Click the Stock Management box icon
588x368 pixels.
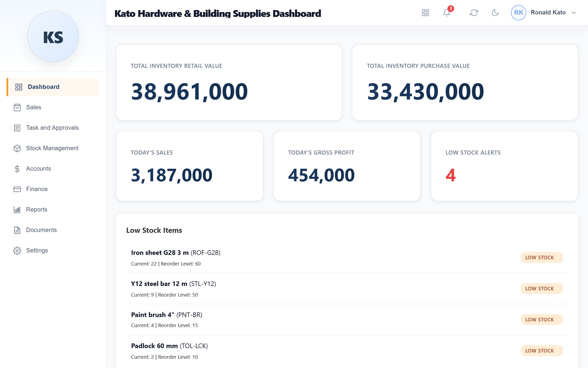point(17,148)
